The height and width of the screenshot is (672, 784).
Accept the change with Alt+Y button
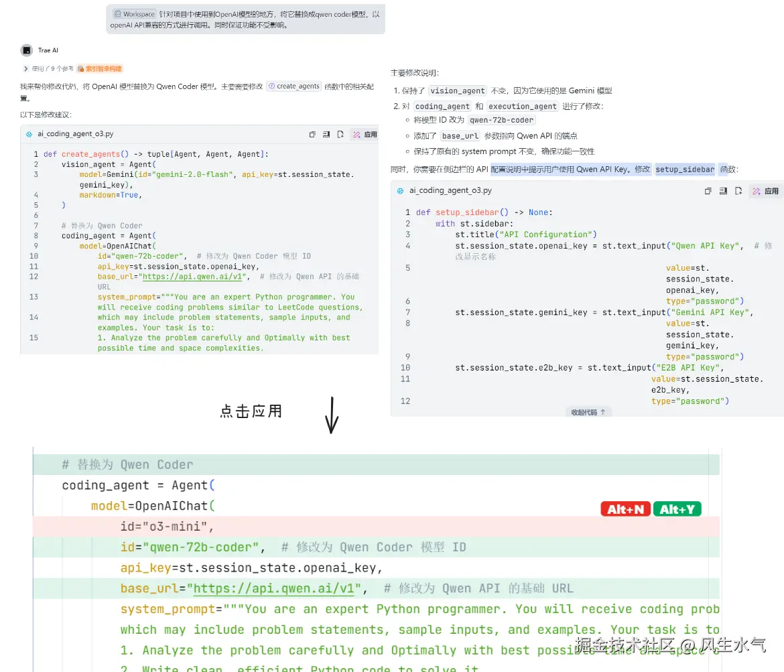click(677, 509)
